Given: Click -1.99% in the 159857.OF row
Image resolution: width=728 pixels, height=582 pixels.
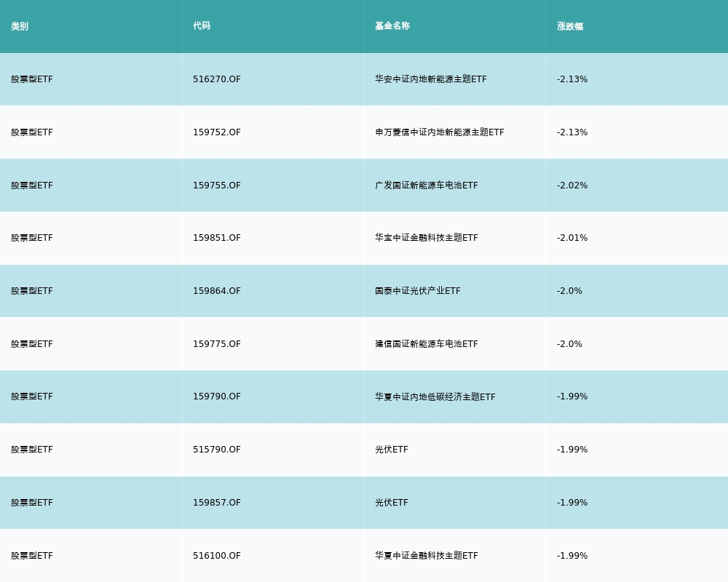Looking at the screenshot, I should [572, 503].
